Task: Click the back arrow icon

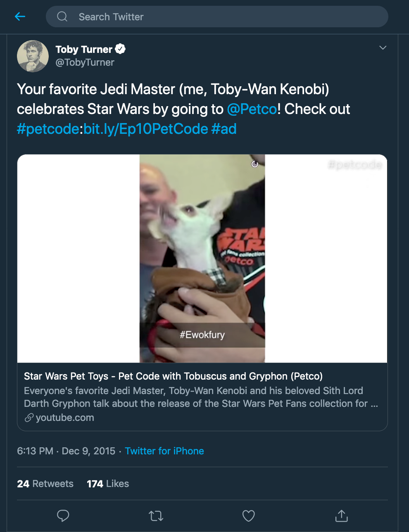Action: (x=20, y=17)
